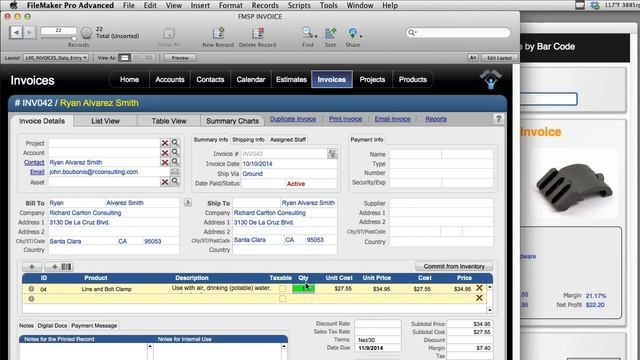Click the Email Invoice link
Viewport: 640px width, 360px height.
point(393,119)
